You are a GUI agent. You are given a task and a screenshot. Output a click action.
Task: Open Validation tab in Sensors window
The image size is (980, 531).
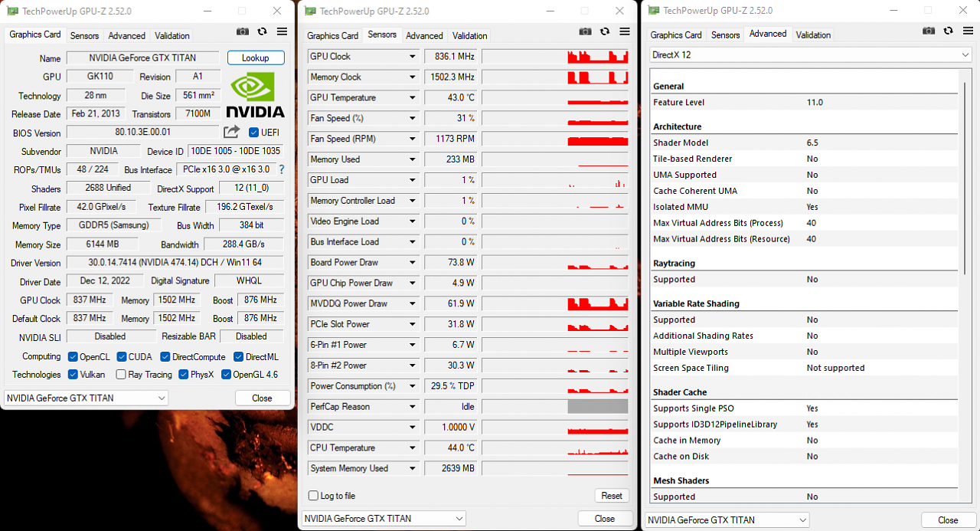pyautogui.click(x=469, y=36)
